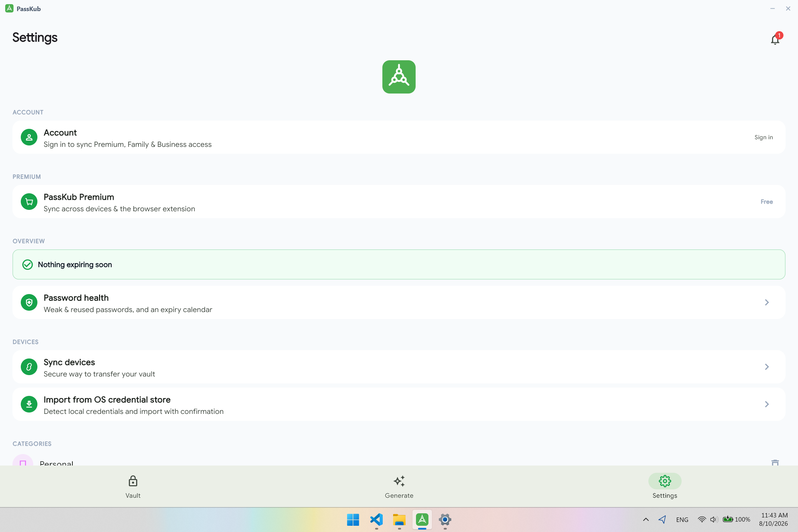This screenshot has width=798, height=532.
Task: Click the DEVICES section label
Action: click(x=26, y=342)
